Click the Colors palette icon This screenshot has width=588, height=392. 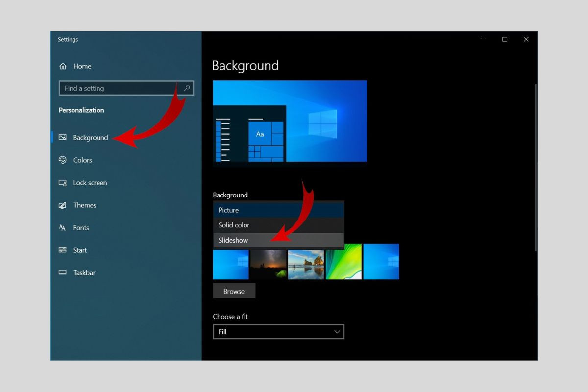(x=63, y=160)
